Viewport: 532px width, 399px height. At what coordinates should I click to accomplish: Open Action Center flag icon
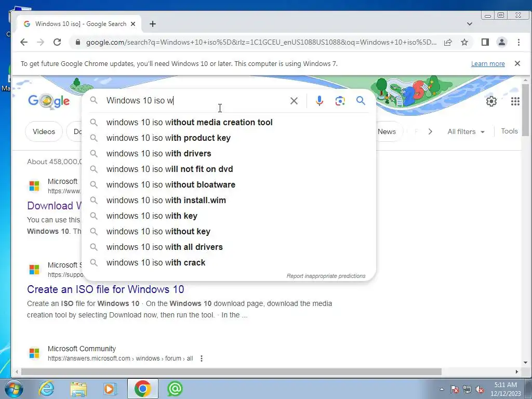(455, 390)
